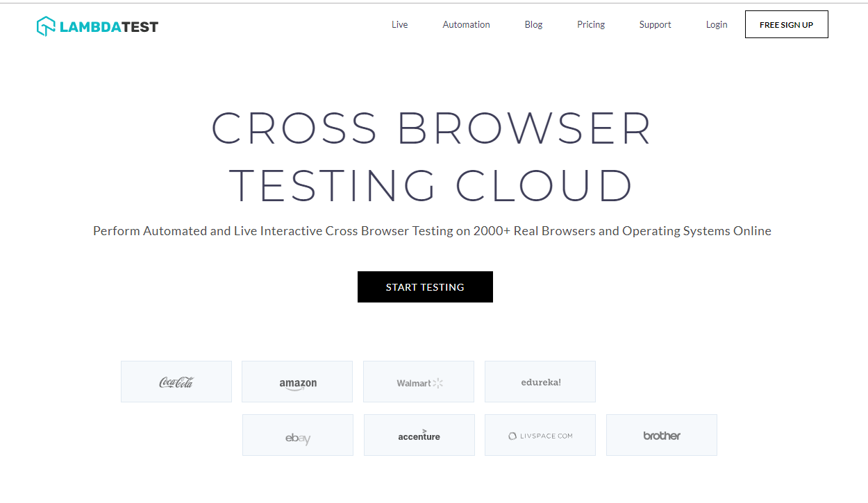Click the FREE SIGN UP button

[786, 24]
